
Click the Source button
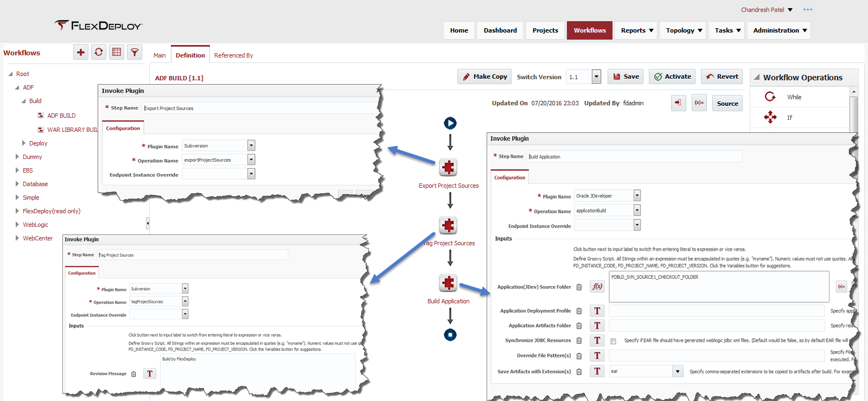click(727, 103)
